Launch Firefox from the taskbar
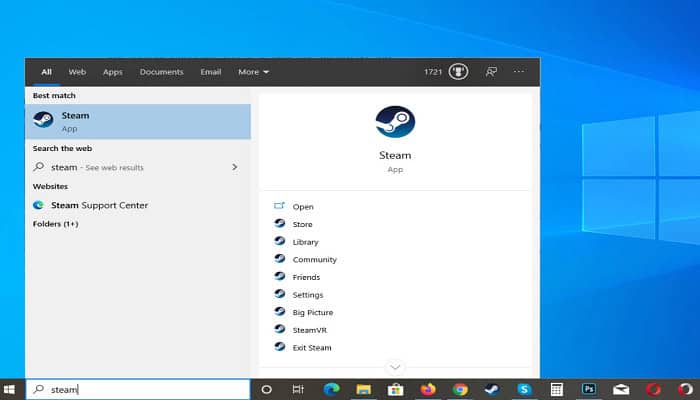 point(428,389)
